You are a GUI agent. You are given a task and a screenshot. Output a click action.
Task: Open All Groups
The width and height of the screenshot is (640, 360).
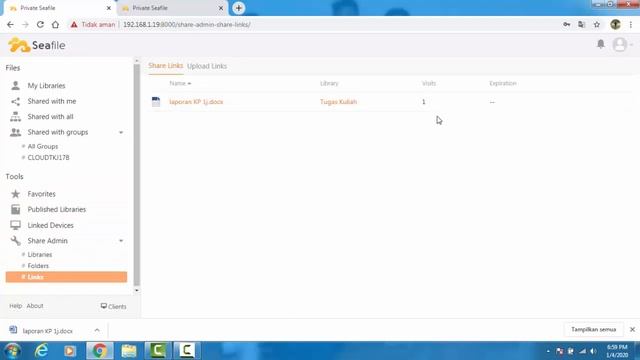pyautogui.click(x=43, y=146)
